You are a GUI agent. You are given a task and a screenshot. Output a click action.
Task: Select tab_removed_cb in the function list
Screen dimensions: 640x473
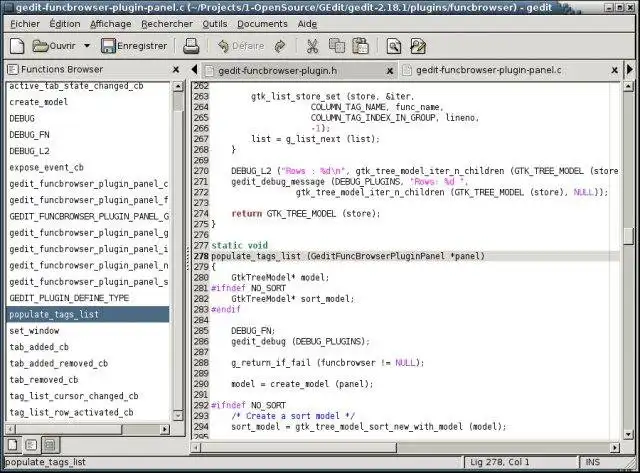88,380
